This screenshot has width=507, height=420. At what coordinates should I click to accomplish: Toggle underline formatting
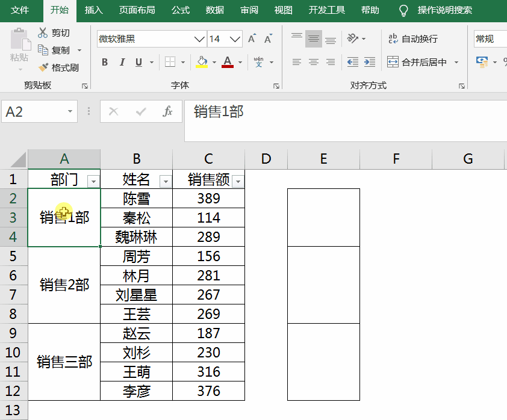click(138, 62)
